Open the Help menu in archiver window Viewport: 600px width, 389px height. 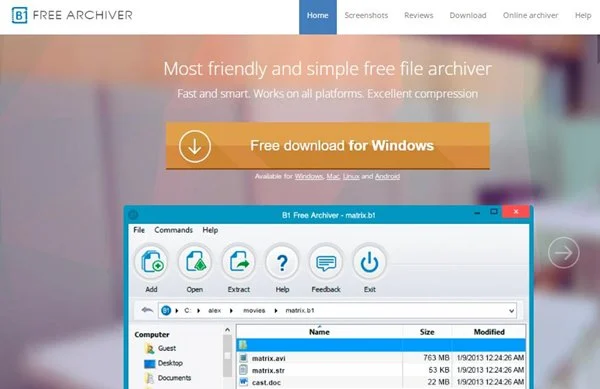tap(210, 230)
